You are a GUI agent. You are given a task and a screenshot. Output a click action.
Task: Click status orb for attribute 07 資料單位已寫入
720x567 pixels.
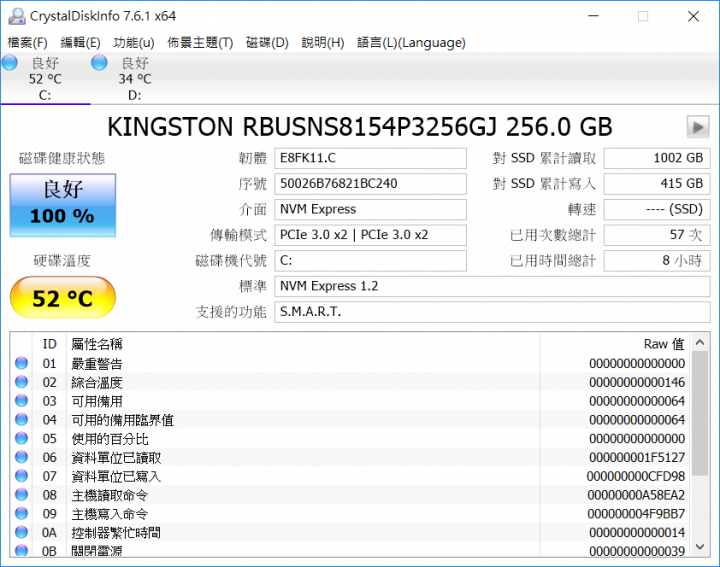click(22, 476)
